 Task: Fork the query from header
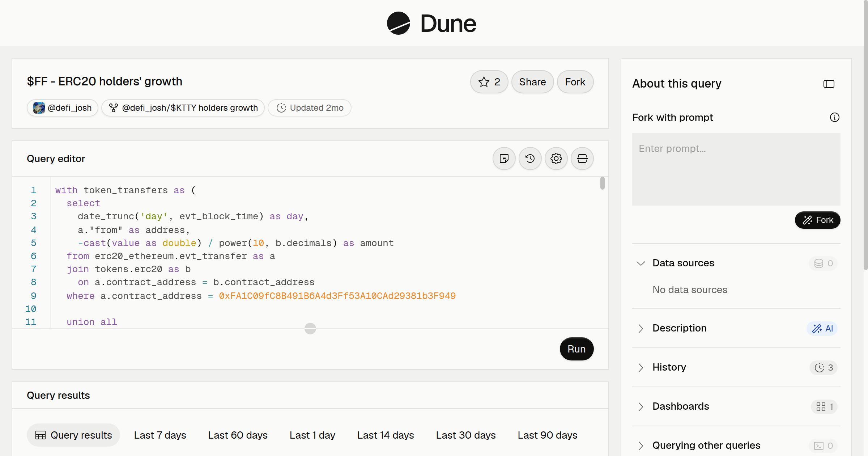575,82
